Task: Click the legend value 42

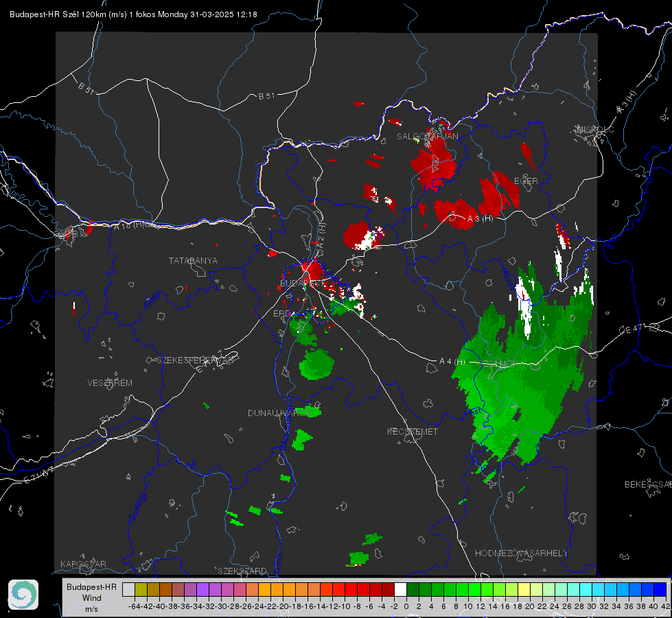Action: click(x=665, y=606)
